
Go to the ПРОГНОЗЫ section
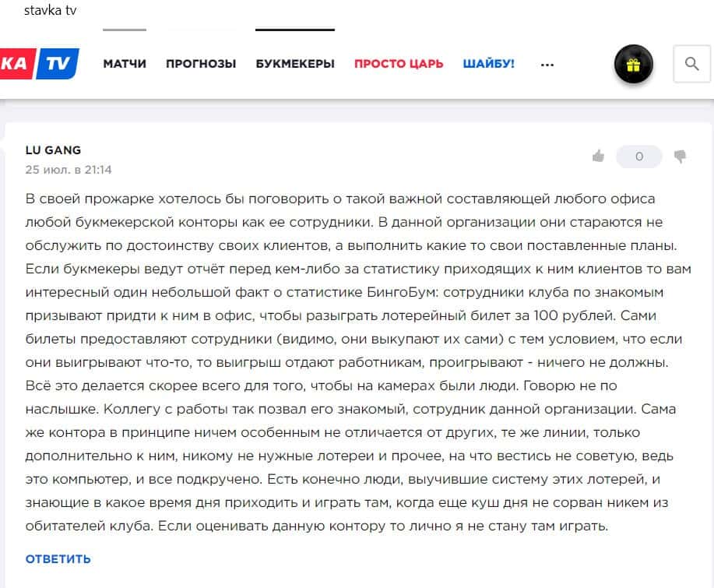click(x=201, y=64)
